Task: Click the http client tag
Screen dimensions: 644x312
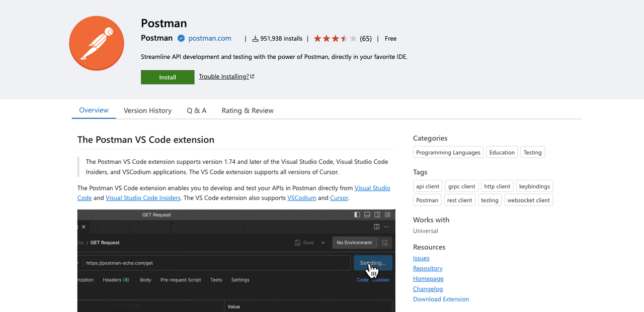Action: click(x=497, y=186)
